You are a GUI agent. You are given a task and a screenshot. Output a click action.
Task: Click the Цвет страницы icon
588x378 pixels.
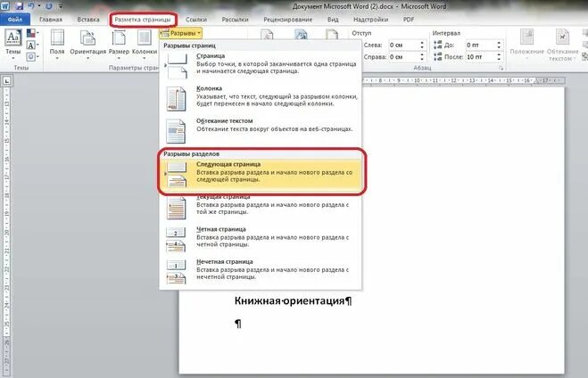(x=301, y=35)
